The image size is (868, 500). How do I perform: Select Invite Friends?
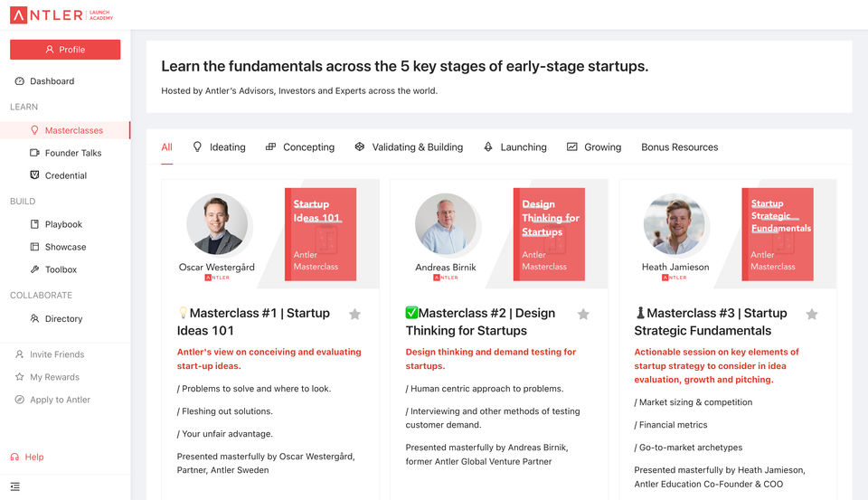coord(57,354)
